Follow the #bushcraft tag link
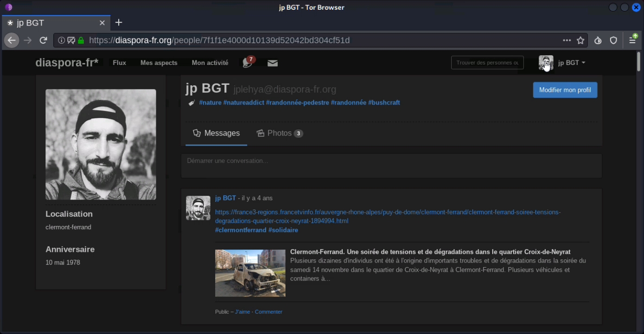The height and width of the screenshot is (334, 644). click(384, 103)
